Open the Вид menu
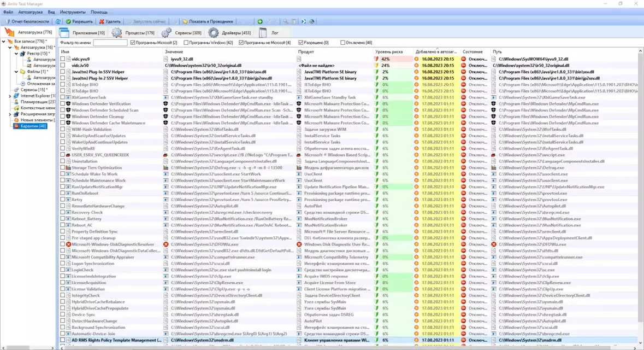 (x=51, y=13)
